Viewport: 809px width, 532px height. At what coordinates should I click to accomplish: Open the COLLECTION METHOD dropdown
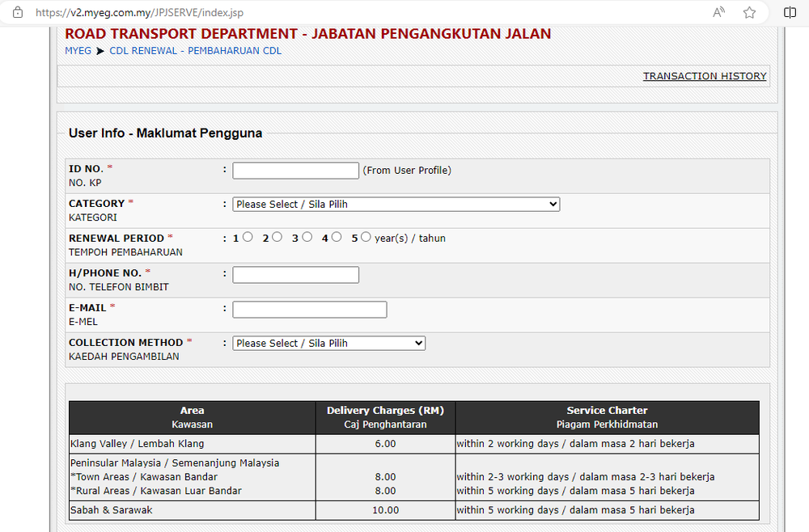pos(328,343)
